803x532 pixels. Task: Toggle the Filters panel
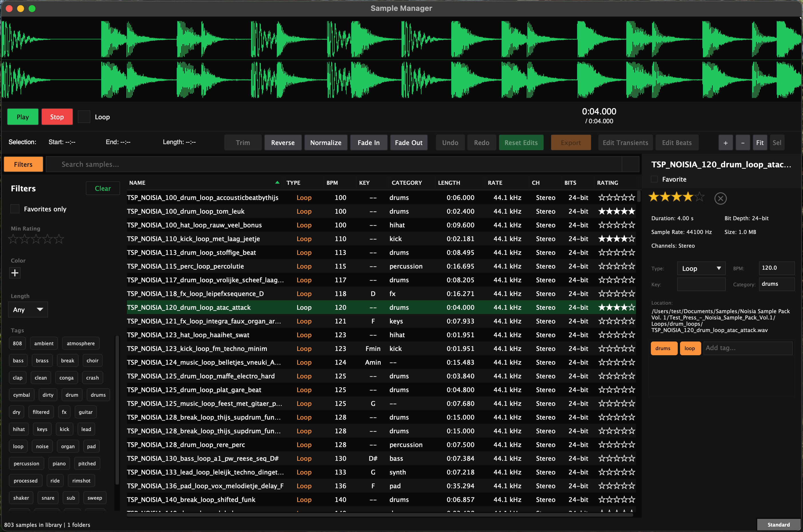point(23,164)
